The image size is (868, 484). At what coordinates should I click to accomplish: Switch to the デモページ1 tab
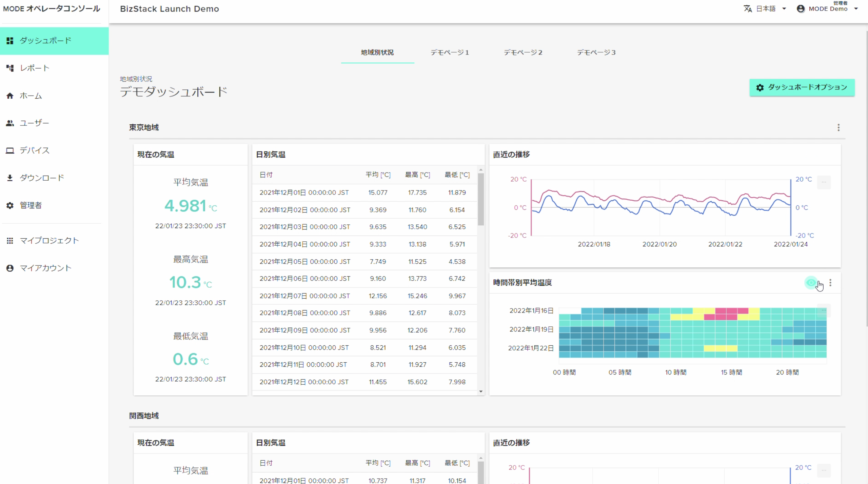coord(450,52)
